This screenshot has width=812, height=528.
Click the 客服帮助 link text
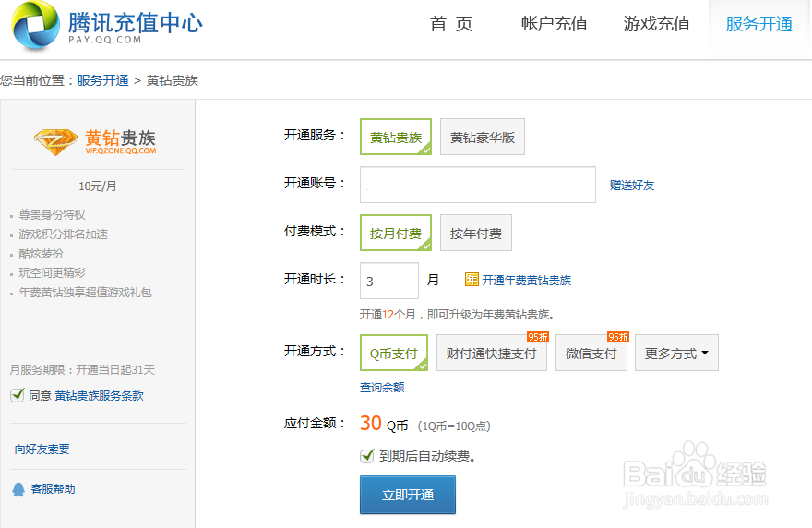pos(53,489)
